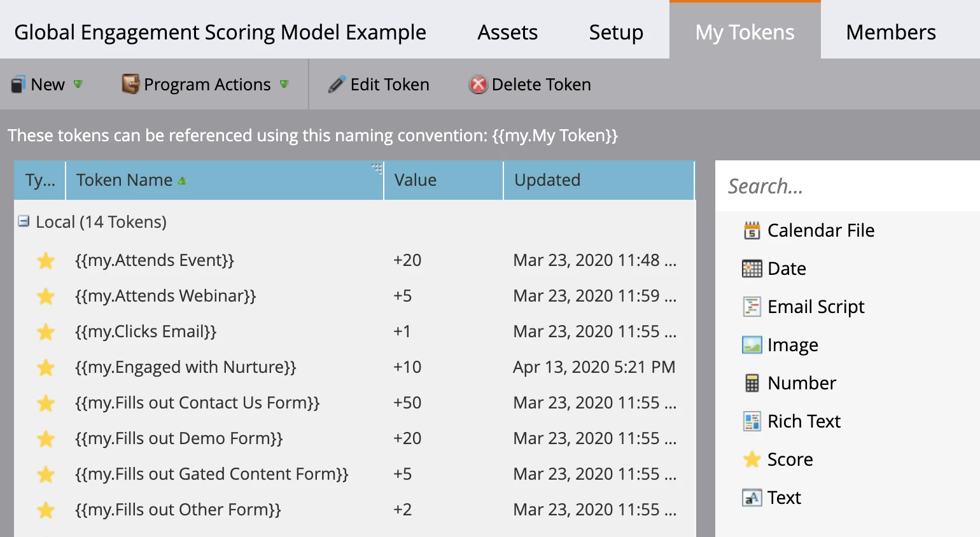Switch to the Assets tab

click(507, 32)
